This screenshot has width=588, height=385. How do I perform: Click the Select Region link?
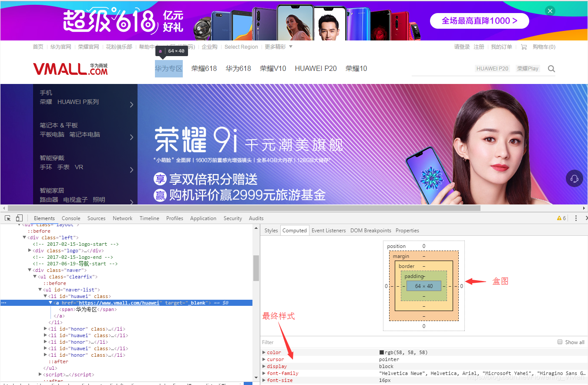[241, 47]
